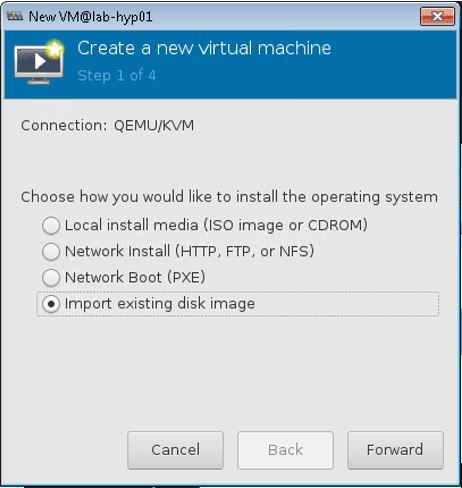462x488 pixels.
Task: Click the Cancel button
Action: 175,450
